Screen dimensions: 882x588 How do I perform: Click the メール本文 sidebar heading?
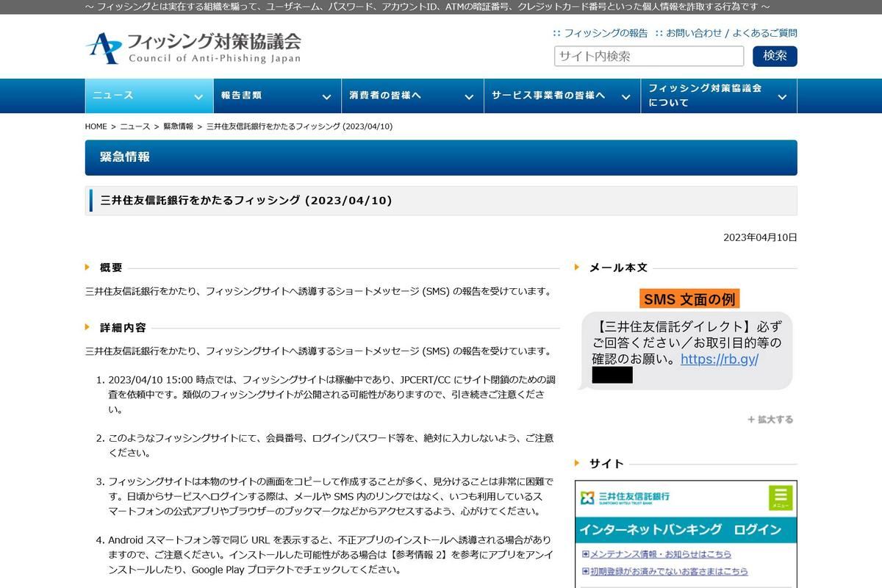618,268
